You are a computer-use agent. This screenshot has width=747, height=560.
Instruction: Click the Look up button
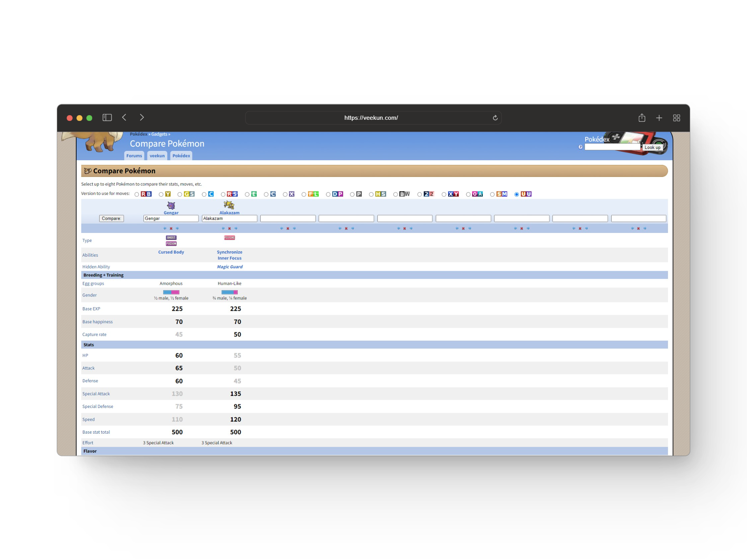coord(652,147)
